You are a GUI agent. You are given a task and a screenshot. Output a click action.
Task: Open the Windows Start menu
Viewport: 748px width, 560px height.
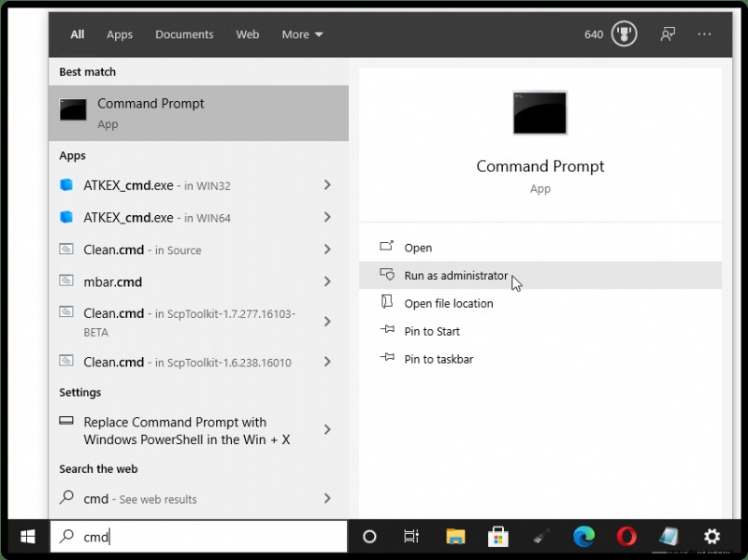28,536
